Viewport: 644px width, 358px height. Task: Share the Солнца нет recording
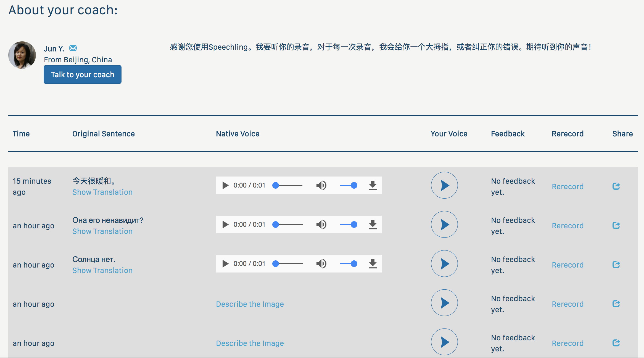coord(616,265)
